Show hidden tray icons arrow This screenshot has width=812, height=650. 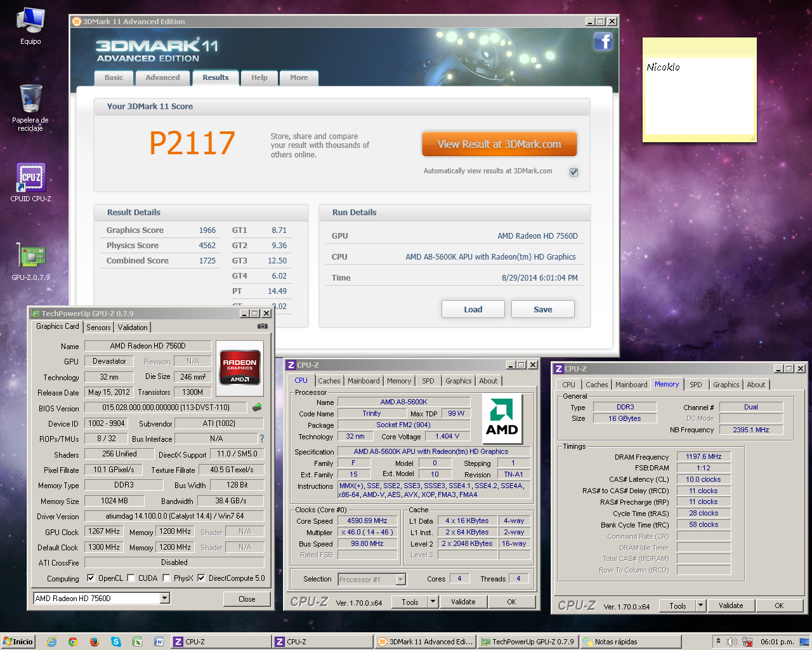(x=718, y=641)
